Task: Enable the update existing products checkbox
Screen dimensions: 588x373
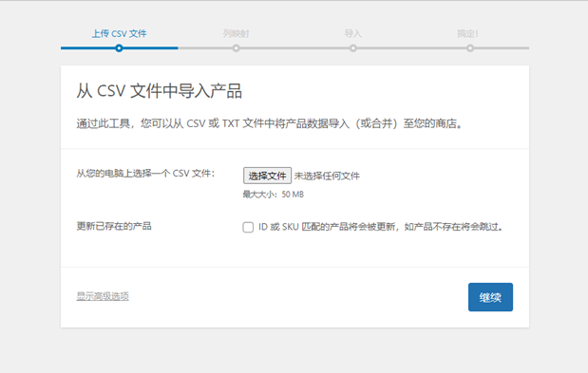Action: [x=248, y=227]
